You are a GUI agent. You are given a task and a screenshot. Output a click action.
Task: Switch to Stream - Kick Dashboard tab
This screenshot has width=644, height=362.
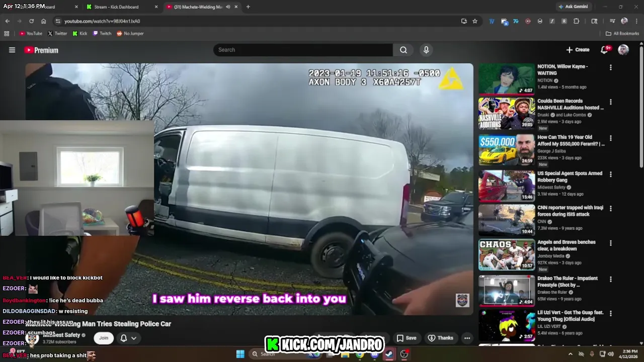tap(121, 7)
